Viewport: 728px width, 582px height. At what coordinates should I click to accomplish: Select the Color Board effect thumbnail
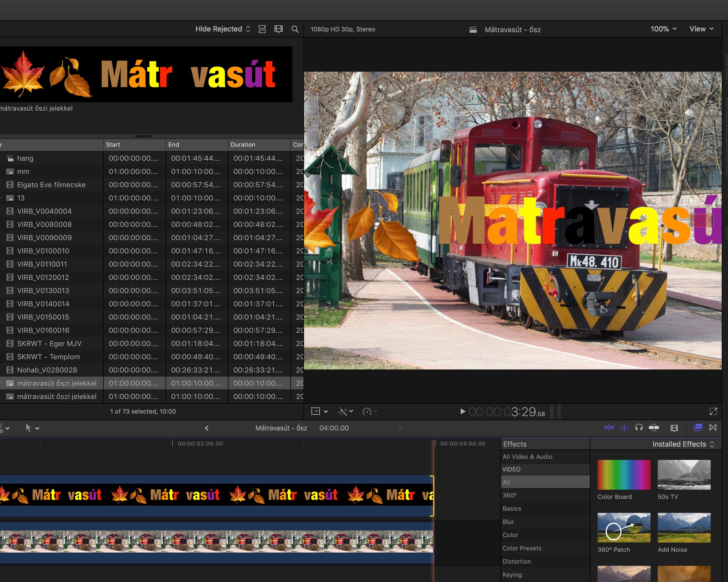pos(624,475)
